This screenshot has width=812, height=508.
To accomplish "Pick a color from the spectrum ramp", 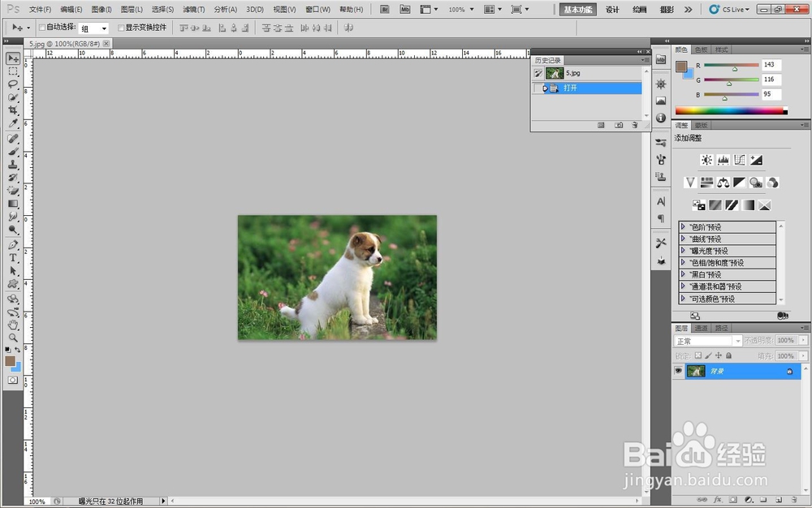I will tap(732, 110).
